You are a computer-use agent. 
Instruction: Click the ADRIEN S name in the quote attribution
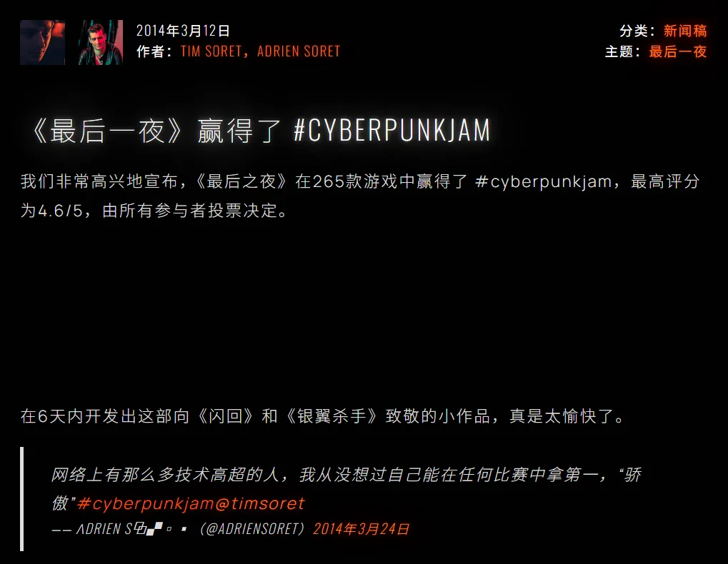click(x=104, y=529)
